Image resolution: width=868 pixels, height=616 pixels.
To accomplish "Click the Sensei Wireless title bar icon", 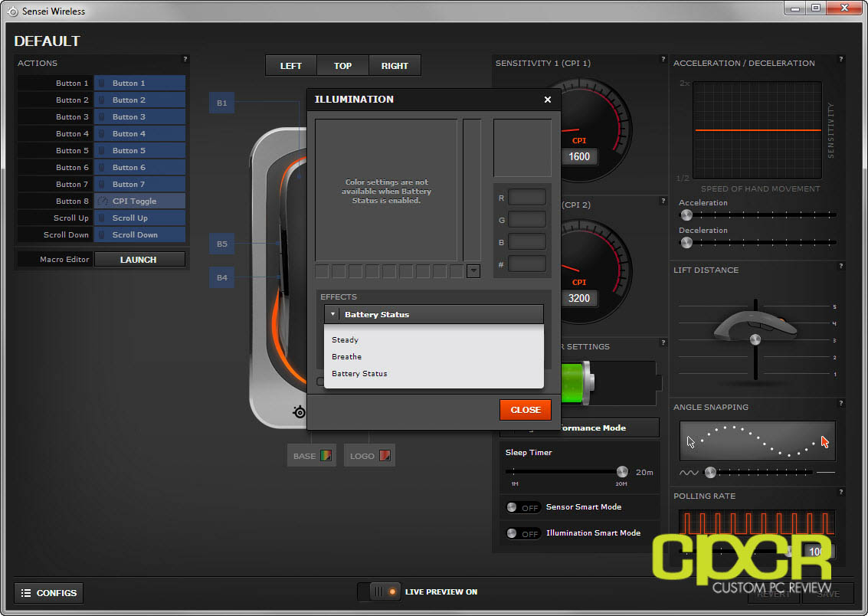I will pos(13,11).
